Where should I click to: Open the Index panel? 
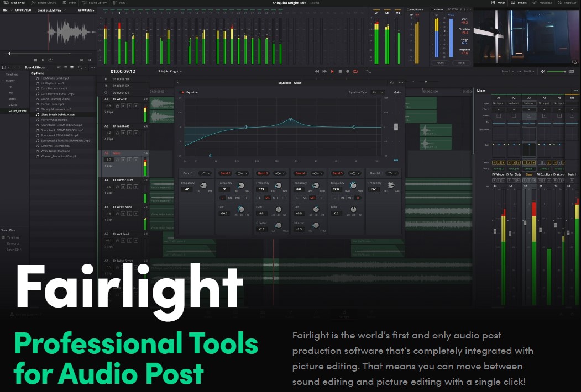coord(69,3)
